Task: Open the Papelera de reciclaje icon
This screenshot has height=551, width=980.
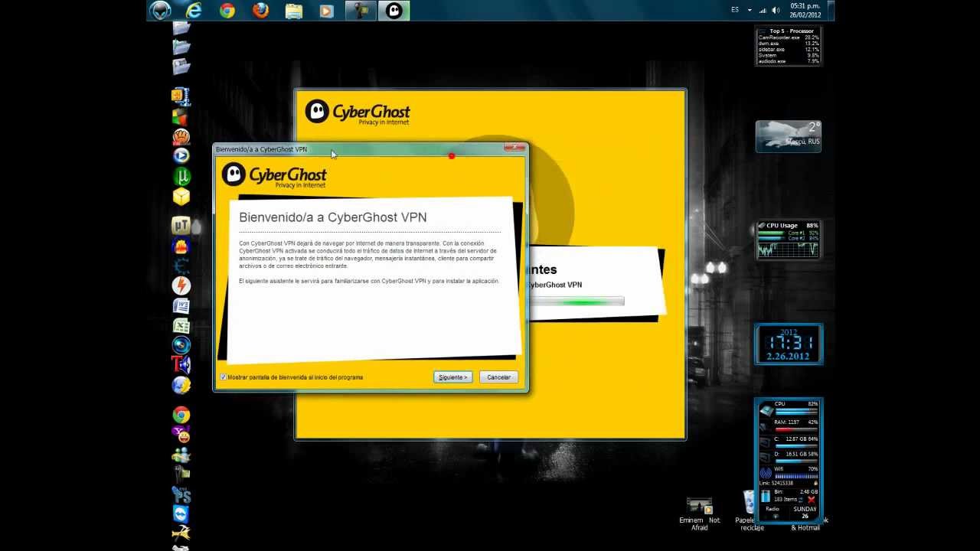Action: pos(751,511)
